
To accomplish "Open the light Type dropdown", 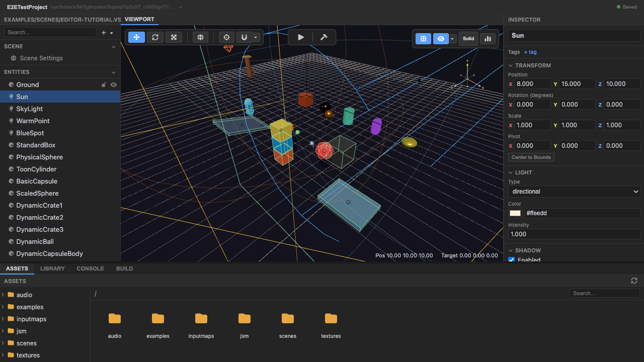I will point(574,192).
